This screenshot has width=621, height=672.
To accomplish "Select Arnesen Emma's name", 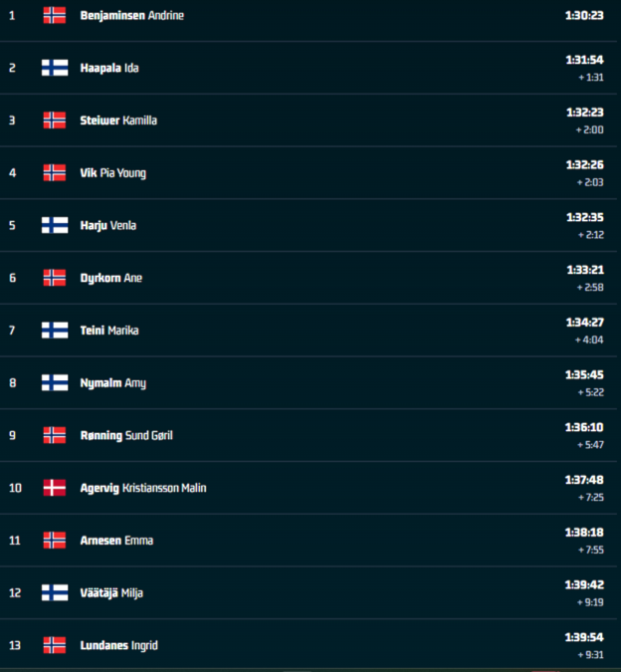I will pos(116,541).
